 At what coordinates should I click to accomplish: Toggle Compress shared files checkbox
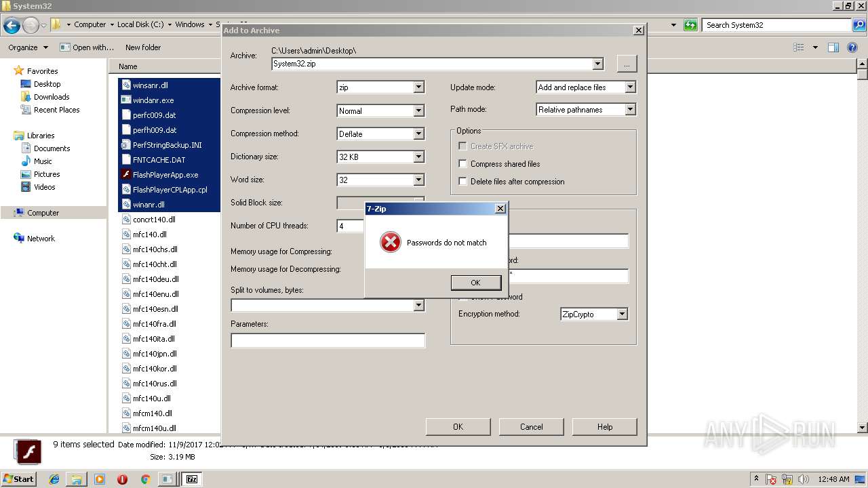(462, 163)
